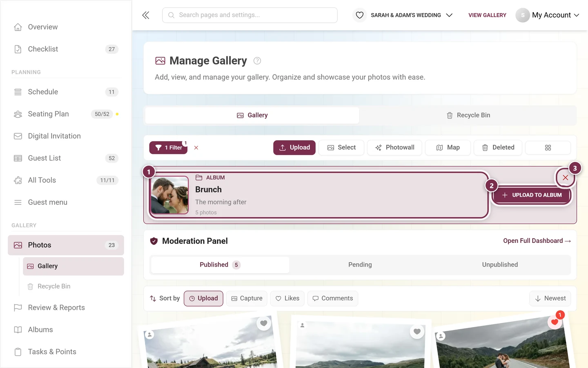Click the uploader icon on the second photo

click(302, 325)
